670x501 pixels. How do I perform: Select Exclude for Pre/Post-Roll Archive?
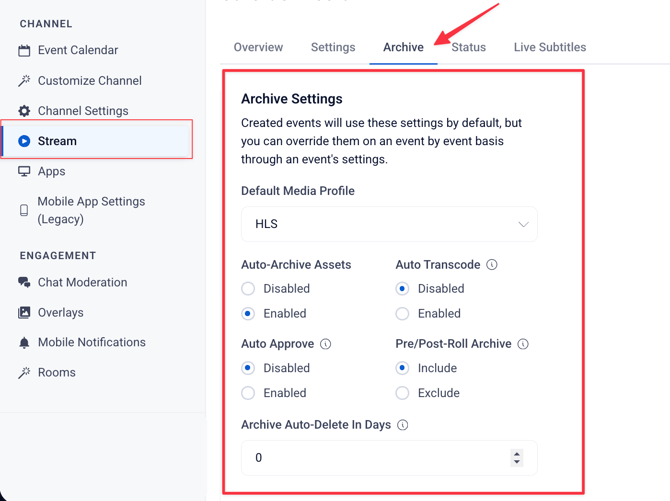click(x=402, y=393)
